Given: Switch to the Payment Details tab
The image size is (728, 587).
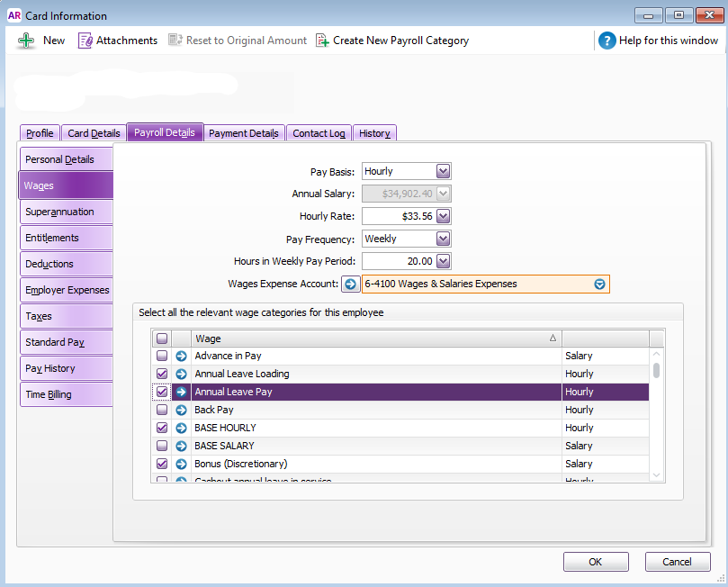Looking at the screenshot, I should coord(243,133).
